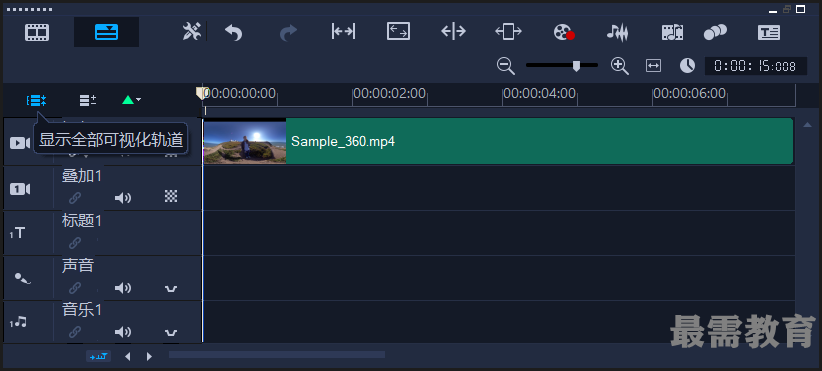
Task: Show all visible tracks button
Action: (x=37, y=100)
